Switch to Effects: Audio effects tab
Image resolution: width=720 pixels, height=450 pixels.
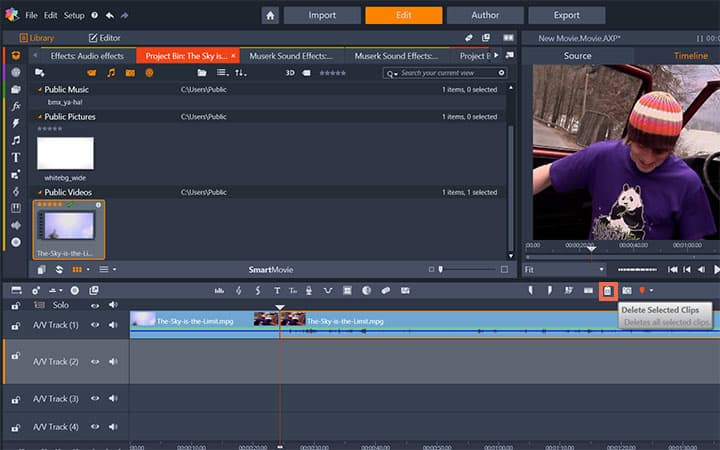[87, 56]
